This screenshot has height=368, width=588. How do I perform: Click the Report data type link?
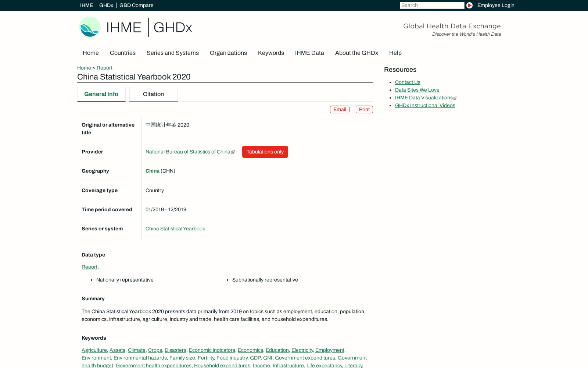pyautogui.click(x=89, y=267)
